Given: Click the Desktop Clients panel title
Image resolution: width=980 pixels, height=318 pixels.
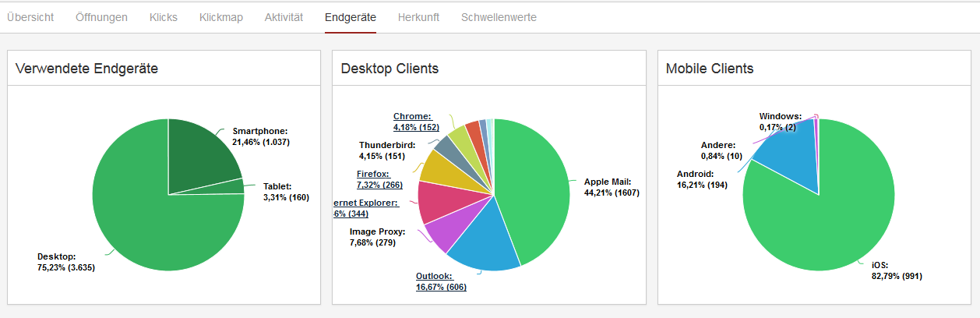Looking at the screenshot, I should [390, 69].
